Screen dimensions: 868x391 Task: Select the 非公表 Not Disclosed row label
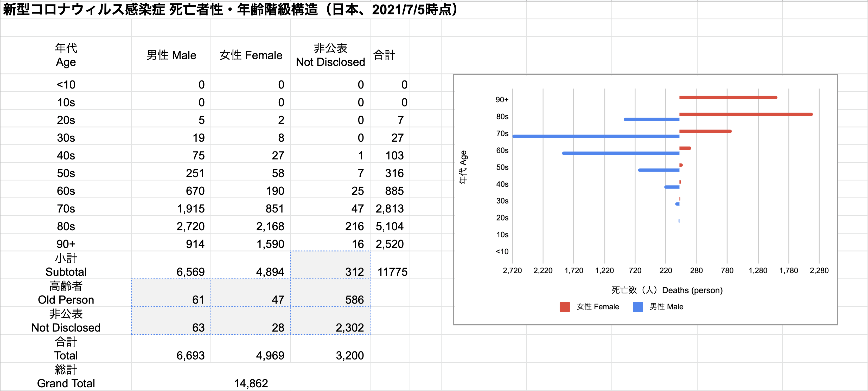(66, 320)
